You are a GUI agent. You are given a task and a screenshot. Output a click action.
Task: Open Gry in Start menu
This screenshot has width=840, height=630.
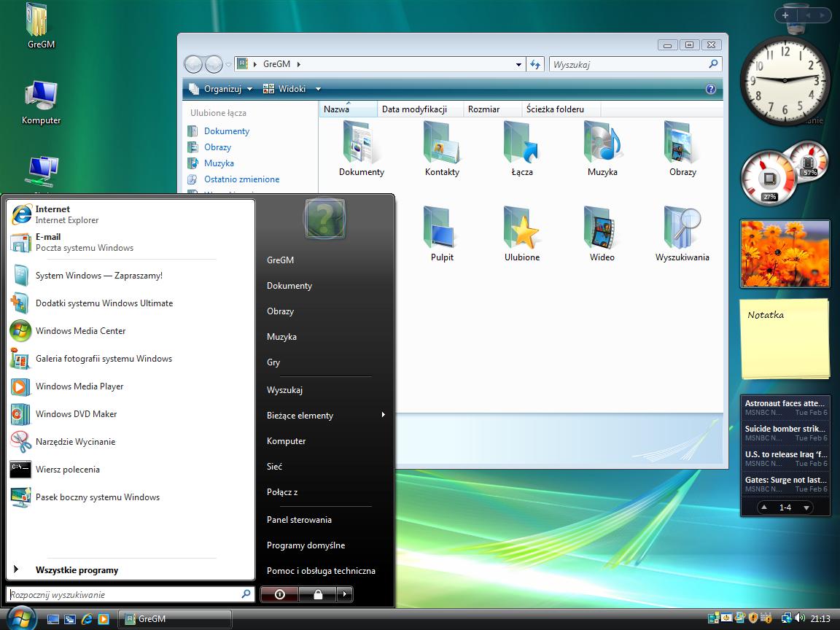325,362
